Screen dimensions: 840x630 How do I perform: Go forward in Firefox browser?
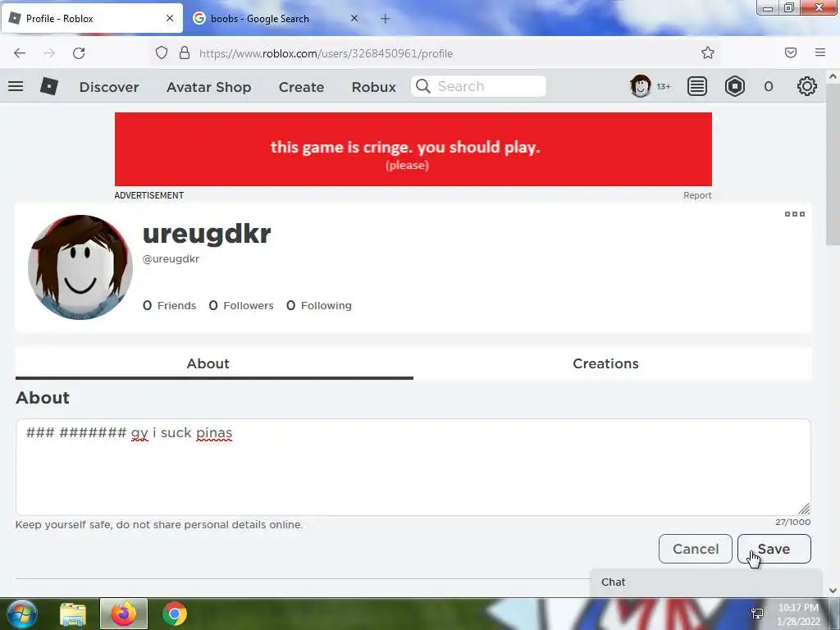coord(49,53)
